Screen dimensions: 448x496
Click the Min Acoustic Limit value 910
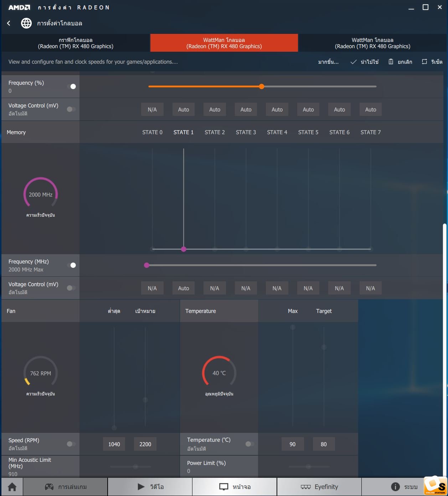point(13,474)
